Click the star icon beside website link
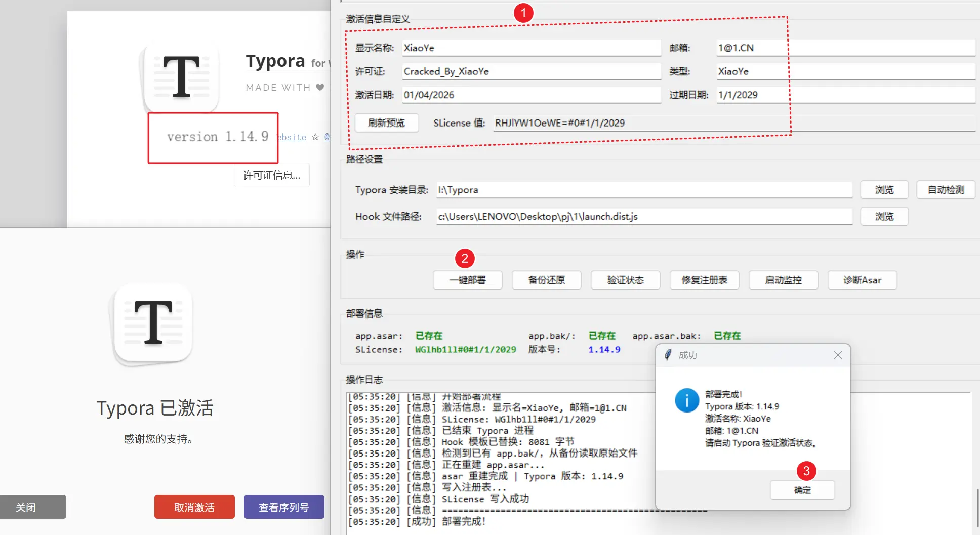 [x=315, y=137]
